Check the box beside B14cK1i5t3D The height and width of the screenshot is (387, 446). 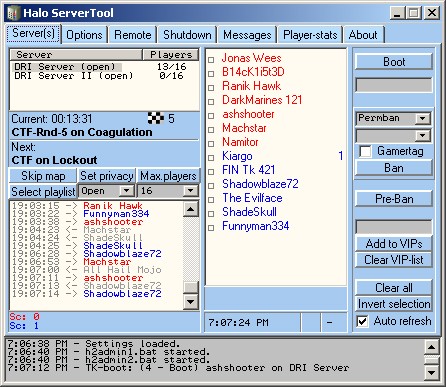point(211,74)
